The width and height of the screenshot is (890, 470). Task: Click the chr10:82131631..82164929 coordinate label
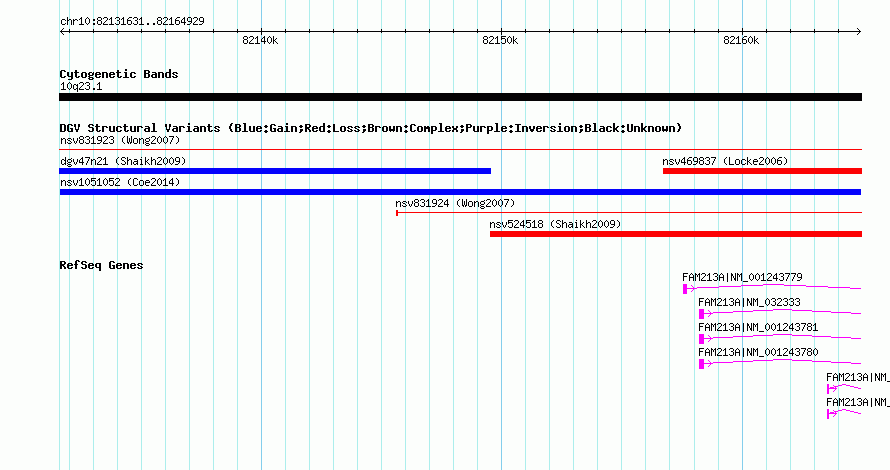(x=132, y=21)
